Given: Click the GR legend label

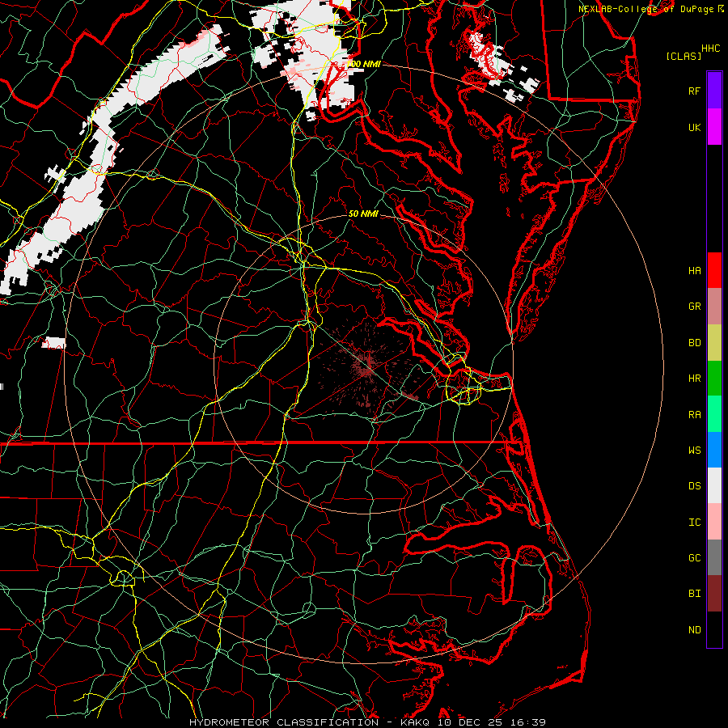Looking at the screenshot, I should pyautogui.click(x=695, y=307).
